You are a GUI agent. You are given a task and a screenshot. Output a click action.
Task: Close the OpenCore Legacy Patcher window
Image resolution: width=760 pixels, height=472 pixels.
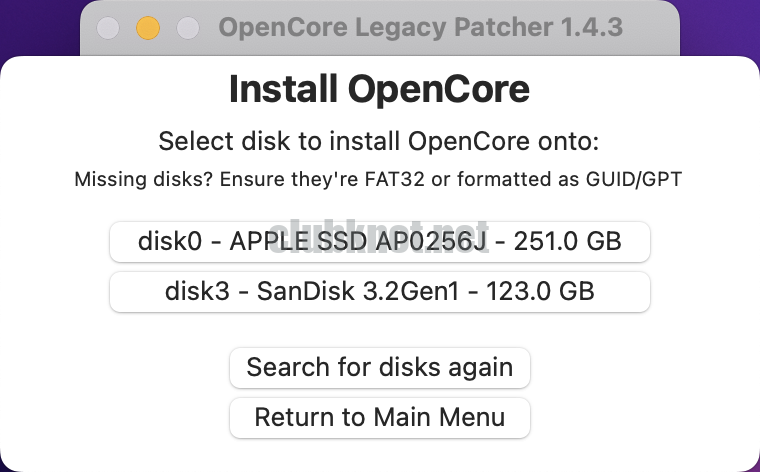click(x=108, y=28)
